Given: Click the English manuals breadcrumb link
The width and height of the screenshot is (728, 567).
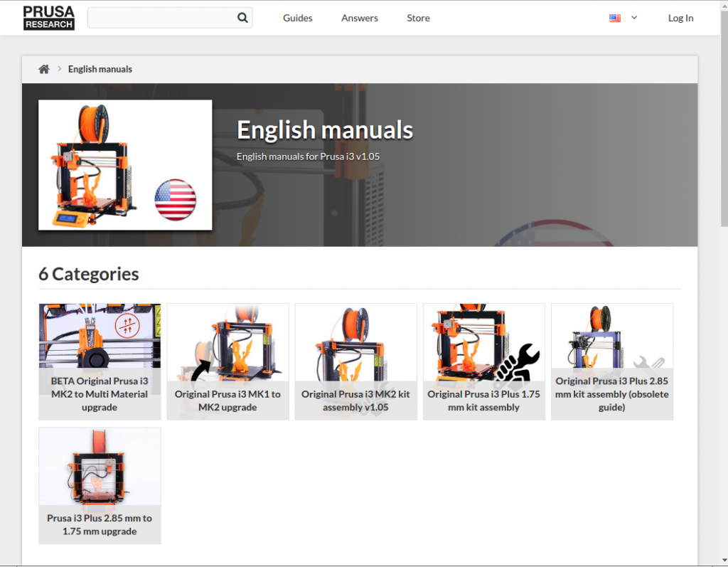Looking at the screenshot, I should click(100, 69).
